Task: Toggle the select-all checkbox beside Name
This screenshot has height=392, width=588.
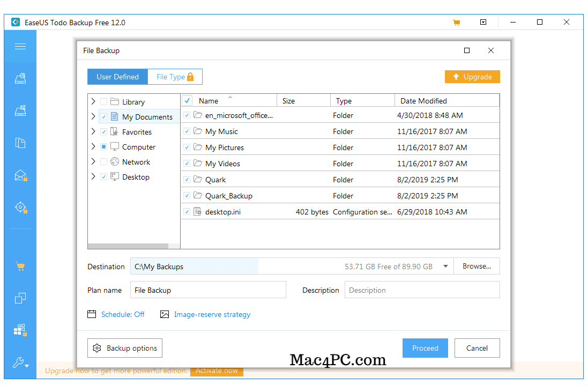Action: pyautogui.click(x=187, y=100)
